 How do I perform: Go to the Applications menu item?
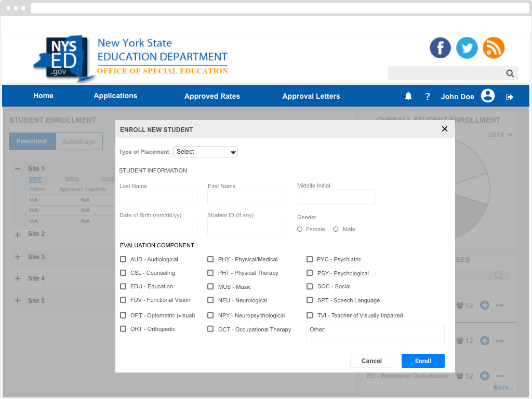[115, 96]
